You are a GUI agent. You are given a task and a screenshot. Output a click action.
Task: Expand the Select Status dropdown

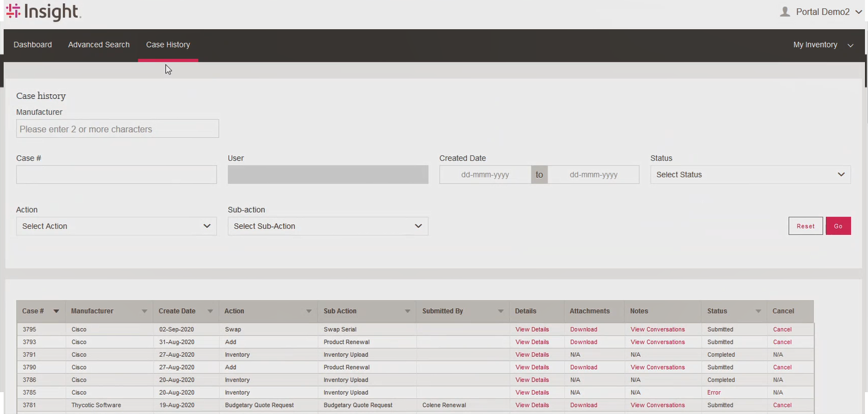tap(750, 174)
